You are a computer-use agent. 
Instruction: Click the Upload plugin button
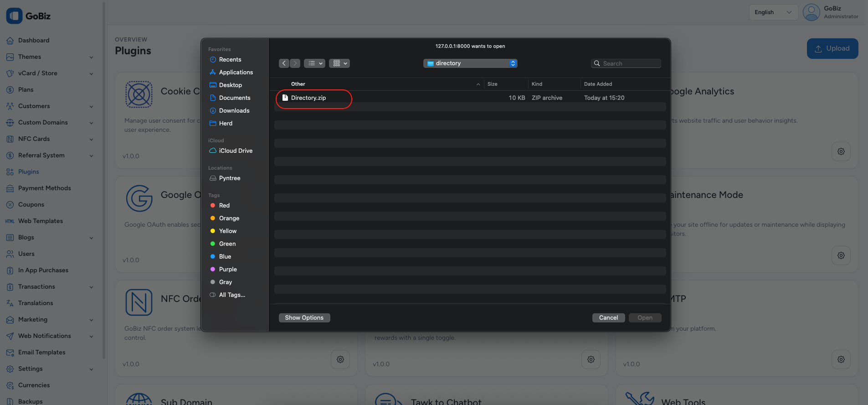coord(832,48)
